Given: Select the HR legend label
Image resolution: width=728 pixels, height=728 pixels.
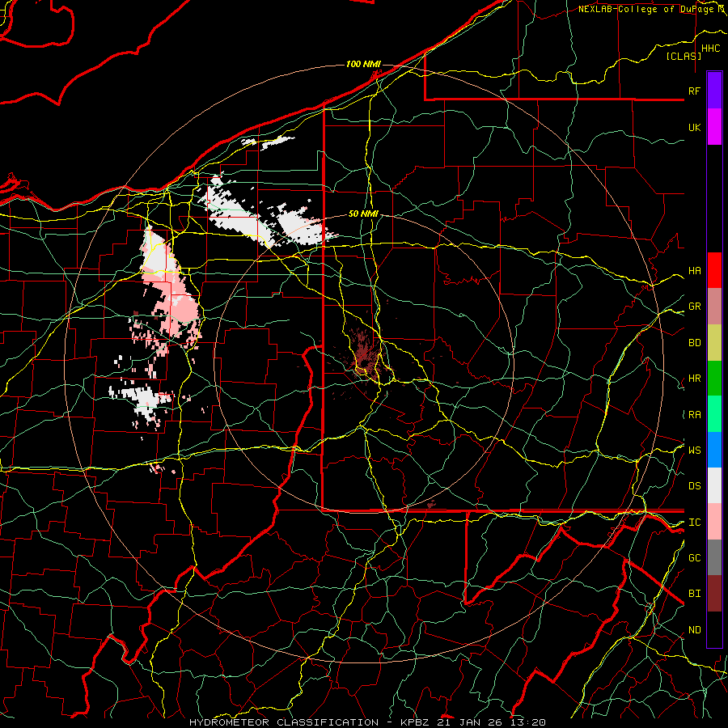Looking at the screenshot, I should tap(694, 379).
